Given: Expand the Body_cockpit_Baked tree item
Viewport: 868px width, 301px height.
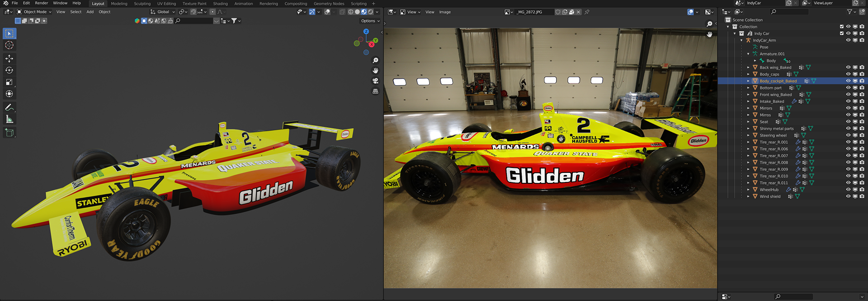Looking at the screenshot, I should pyautogui.click(x=748, y=81).
